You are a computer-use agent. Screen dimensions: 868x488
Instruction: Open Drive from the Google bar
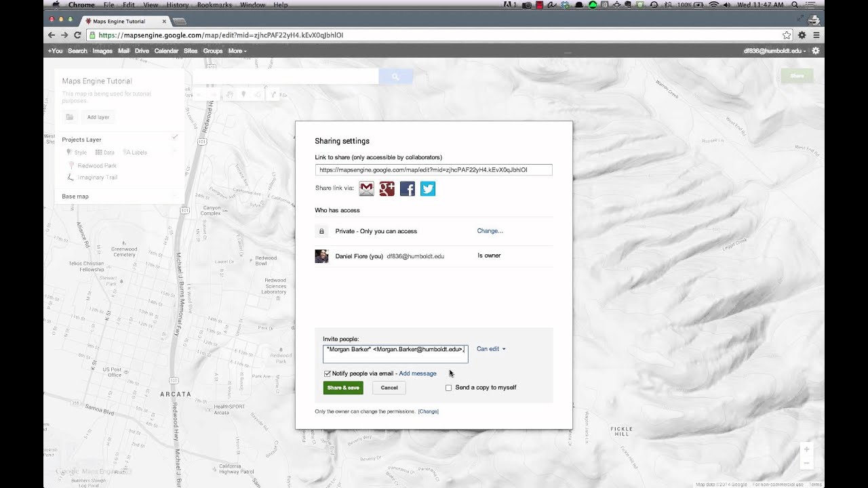(x=142, y=51)
